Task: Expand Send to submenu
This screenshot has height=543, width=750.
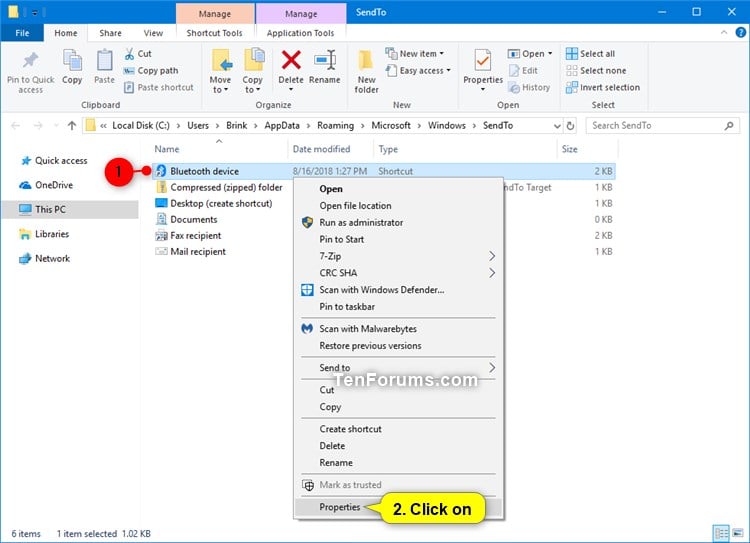Action: coord(398,367)
